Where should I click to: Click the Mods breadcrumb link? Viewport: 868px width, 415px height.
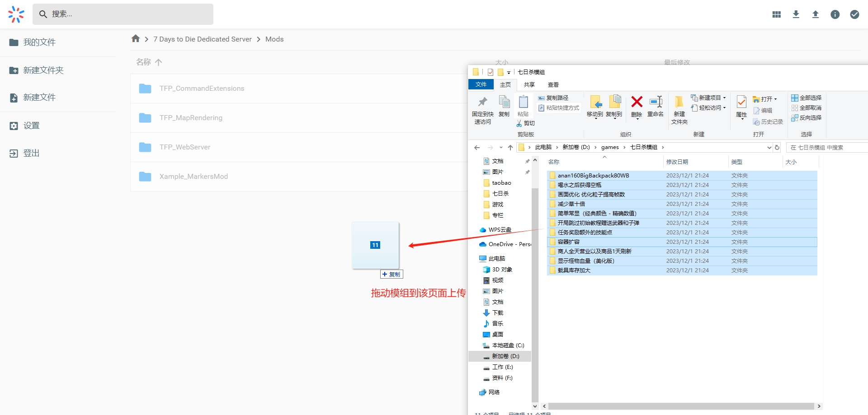tap(274, 39)
